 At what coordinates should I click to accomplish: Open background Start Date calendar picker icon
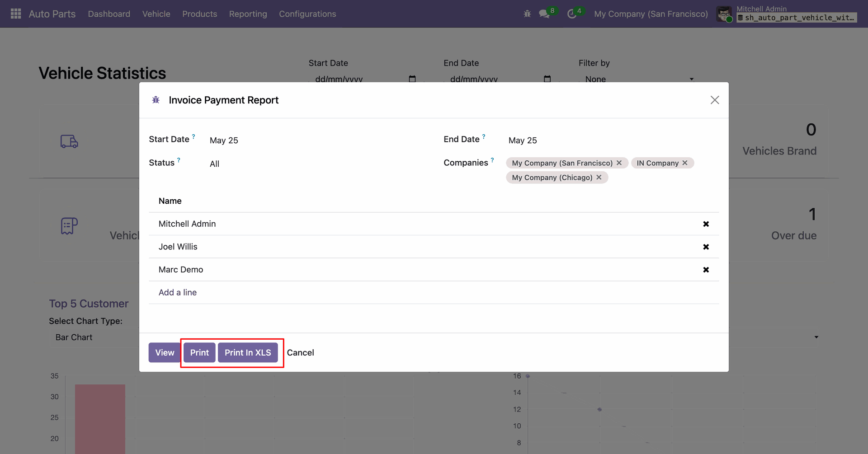pyautogui.click(x=412, y=79)
